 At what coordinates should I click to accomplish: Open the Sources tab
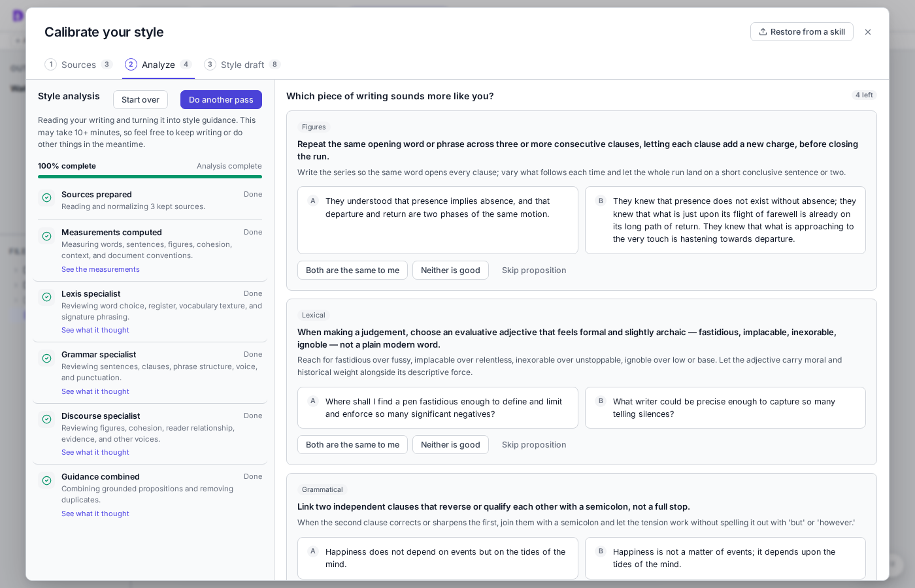coord(79,65)
